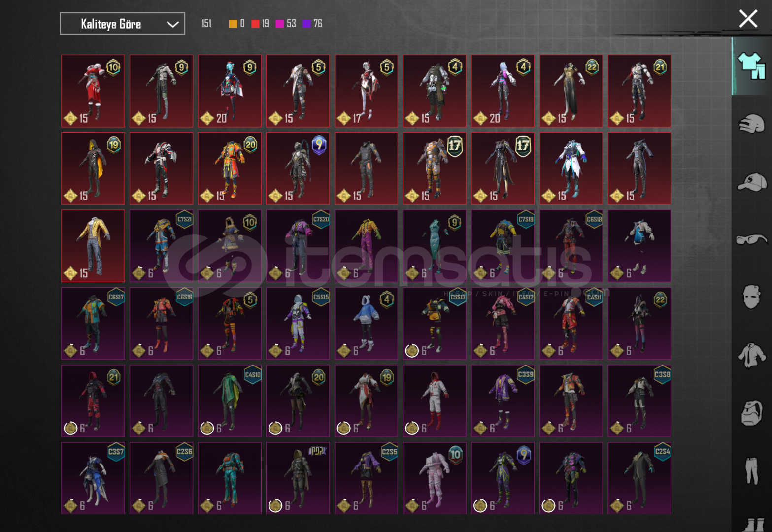Select the red Santa outfit with badge 10
The image size is (772, 532).
93,91
